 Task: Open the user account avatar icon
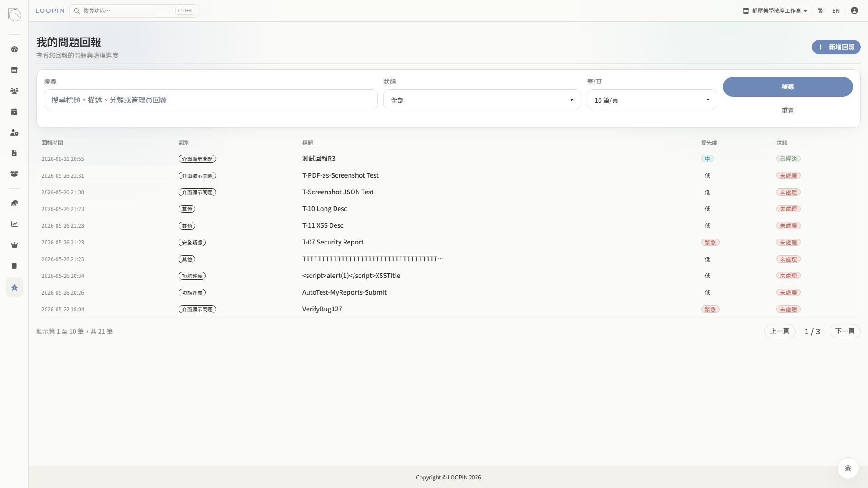tap(854, 10)
